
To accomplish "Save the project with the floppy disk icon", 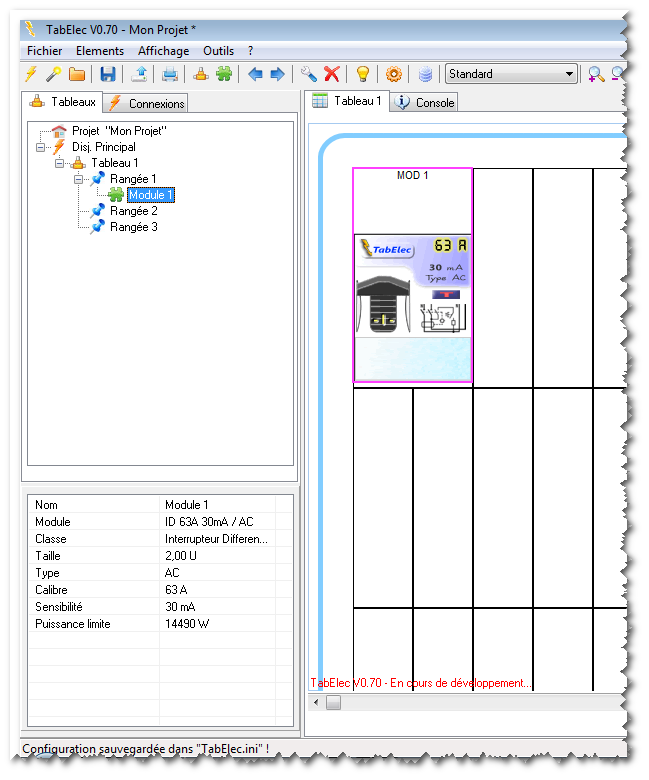I will [x=107, y=74].
